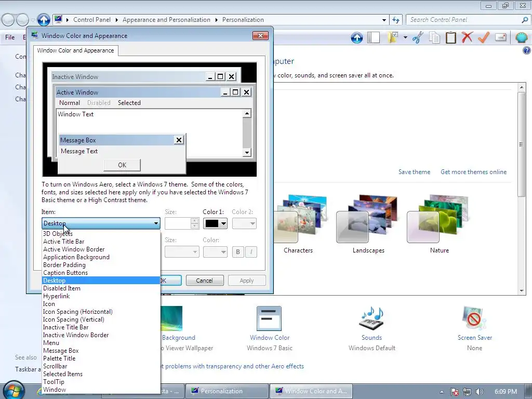532x399 pixels.
Task: Click Get more themes online link
Action: [x=473, y=171]
